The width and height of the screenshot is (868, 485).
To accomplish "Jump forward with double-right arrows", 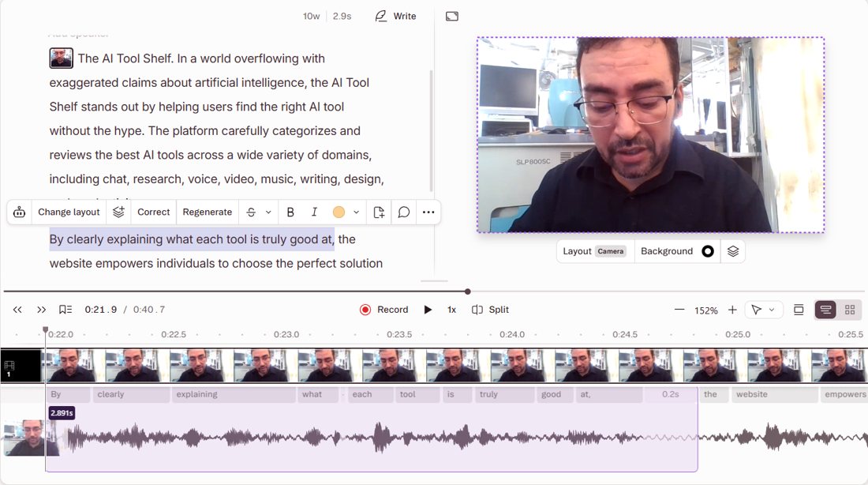I will coord(42,310).
